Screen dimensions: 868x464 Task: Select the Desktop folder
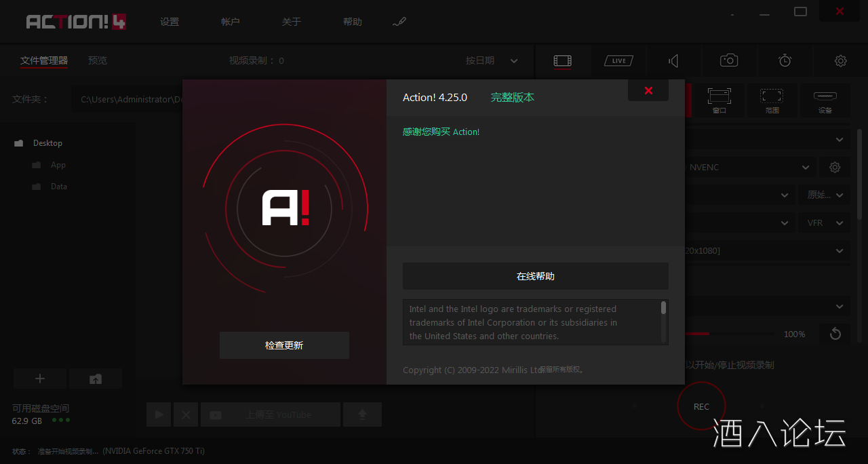pos(47,143)
